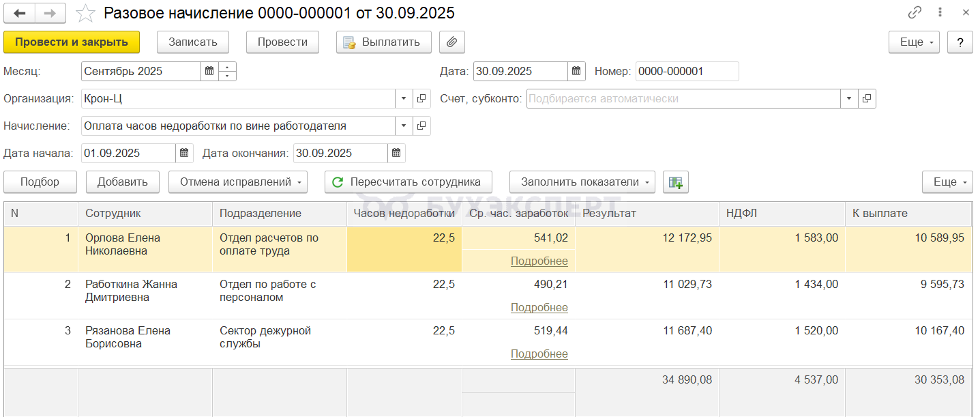Image resolution: width=980 pixels, height=417 pixels.
Task: Copy link to document with chain icon
Action: point(915,13)
